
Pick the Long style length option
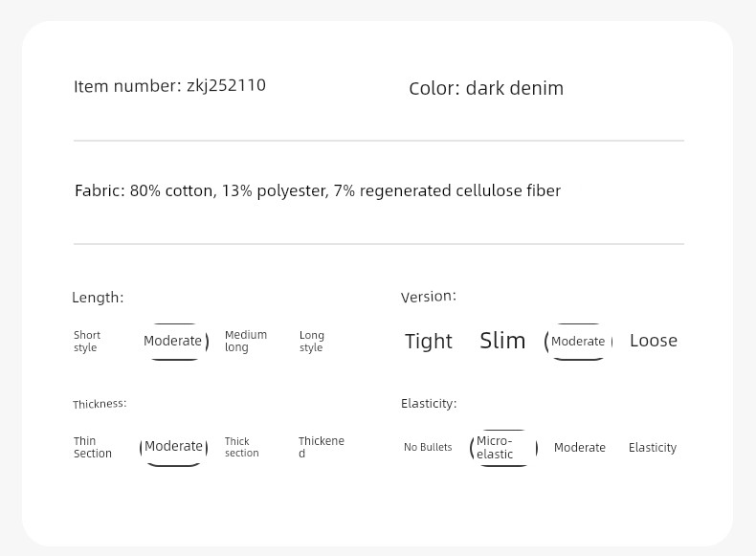(x=311, y=341)
